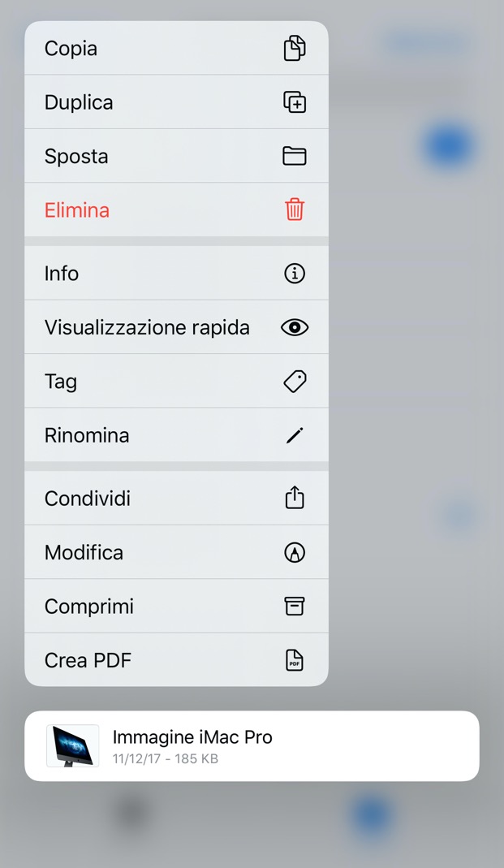Tap the pencil icon for Rinomina

295,436
